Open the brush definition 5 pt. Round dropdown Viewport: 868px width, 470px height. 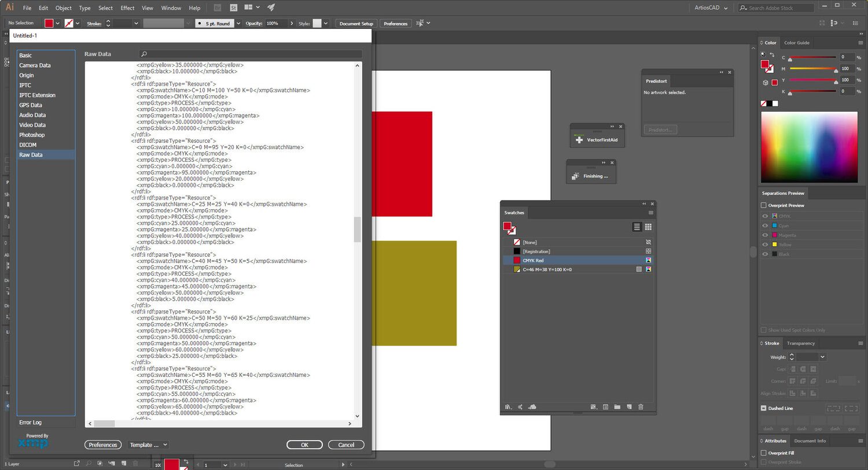pyautogui.click(x=238, y=23)
